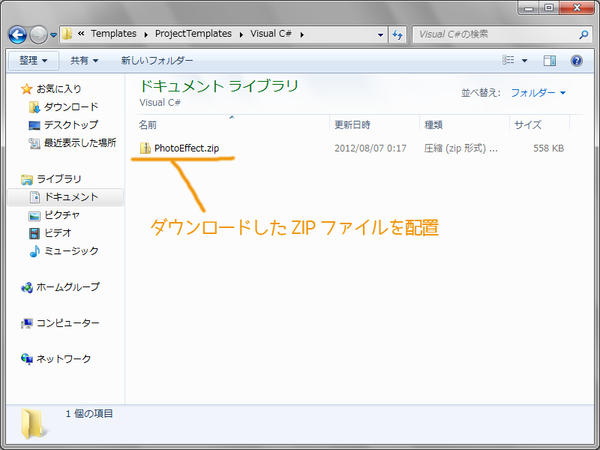Click the 圧縮 (zip 形式) type cell

pos(461,148)
